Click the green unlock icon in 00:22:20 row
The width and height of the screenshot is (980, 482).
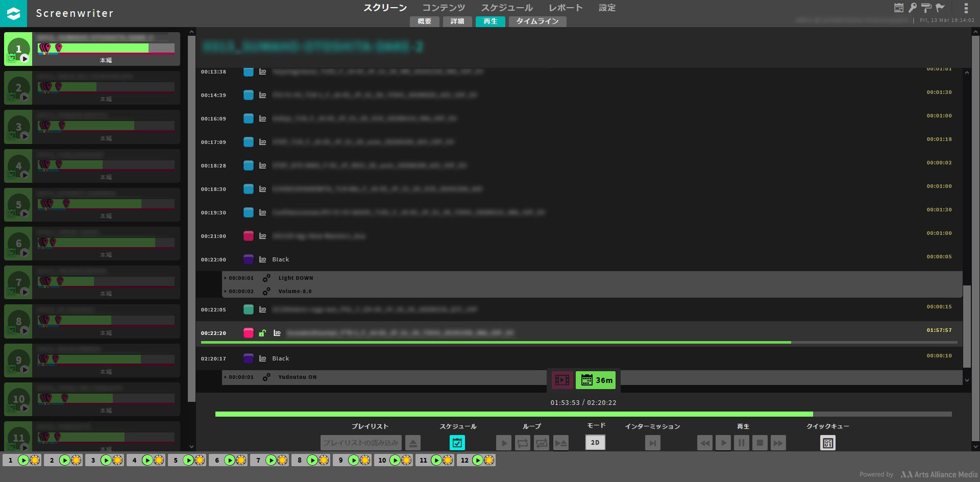(262, 333)
